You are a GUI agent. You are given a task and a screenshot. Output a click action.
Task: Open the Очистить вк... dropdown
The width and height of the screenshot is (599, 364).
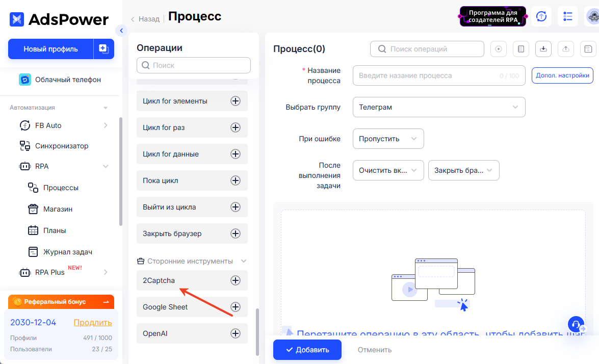(x=388, y=170)
